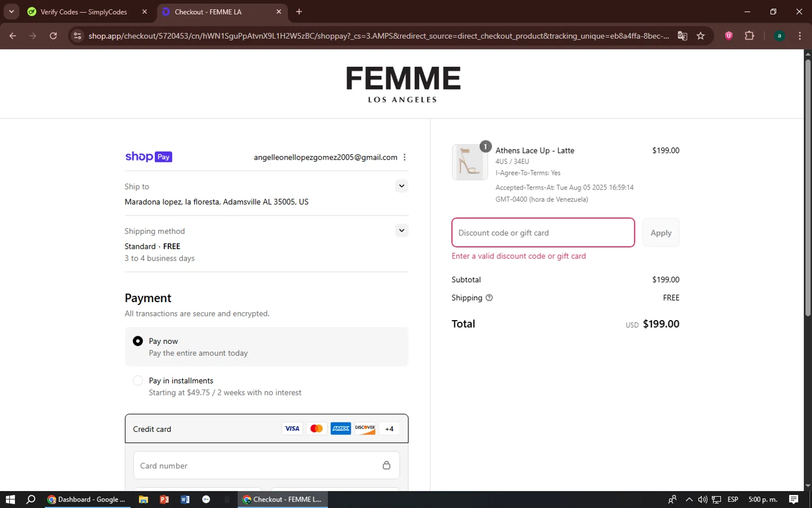Click the total amount $199.00

click(x=661, y=324)
